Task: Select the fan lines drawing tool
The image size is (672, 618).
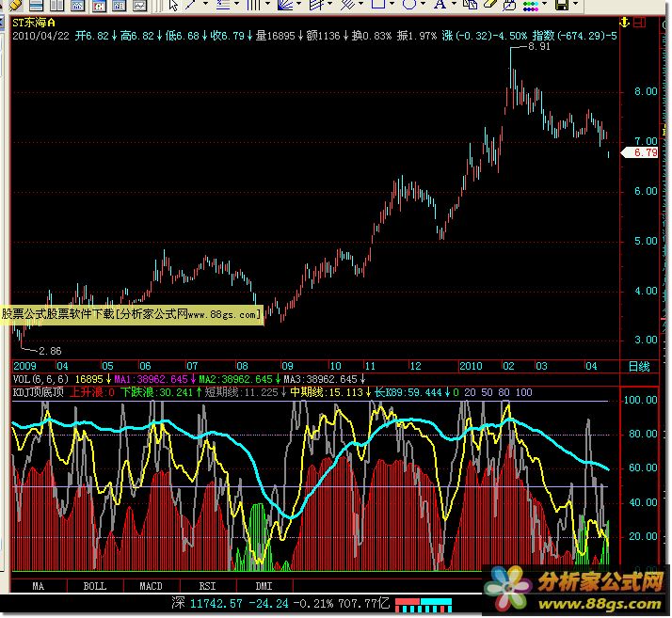Action: (284, 5)
